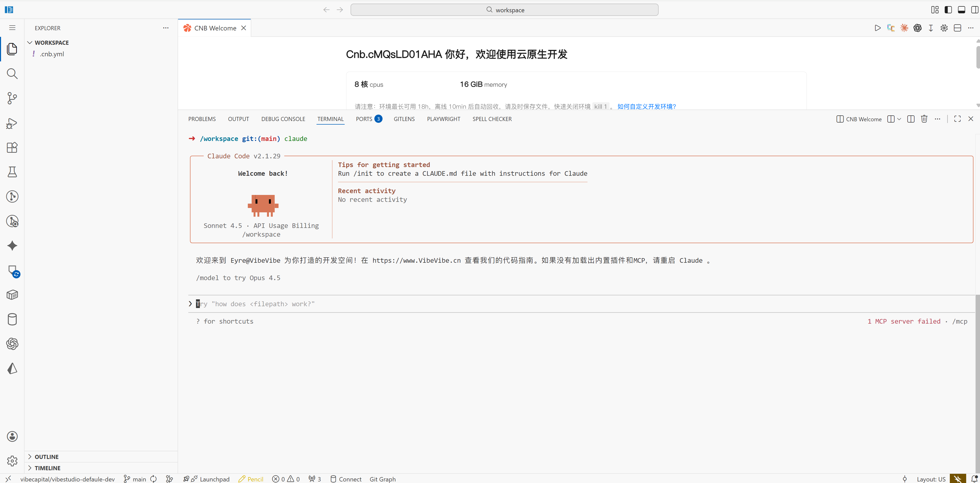Open the Search view in the sidebar
The image size is (980, 483).
(12, 73)
